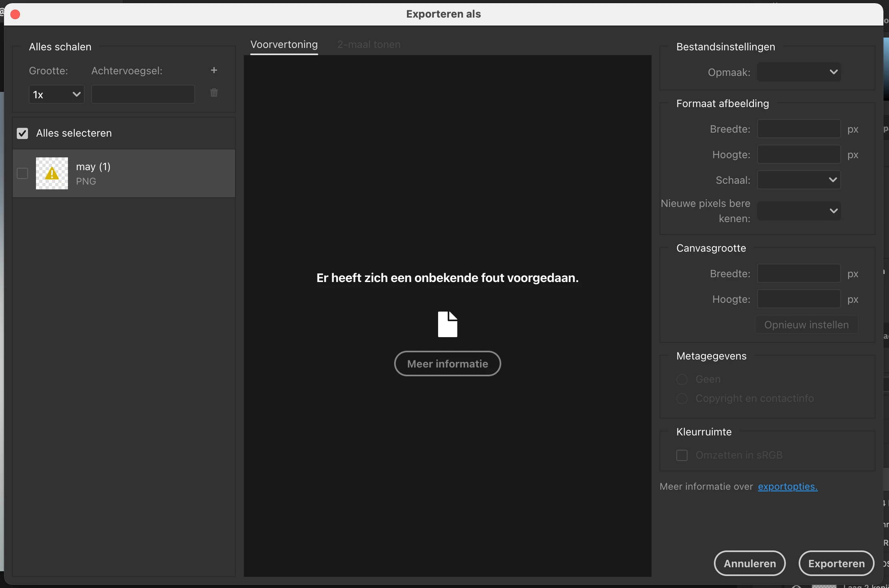
Task: Click the plus icon to add scale size
Action: pyautogui.click(x=214, y=70)
